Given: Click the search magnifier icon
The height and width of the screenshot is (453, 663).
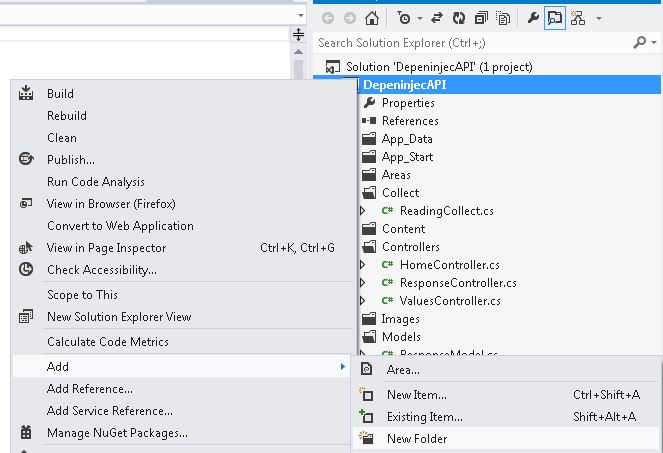Looking at the screenshot, I should pyautogui.click(x=640, y=43).
